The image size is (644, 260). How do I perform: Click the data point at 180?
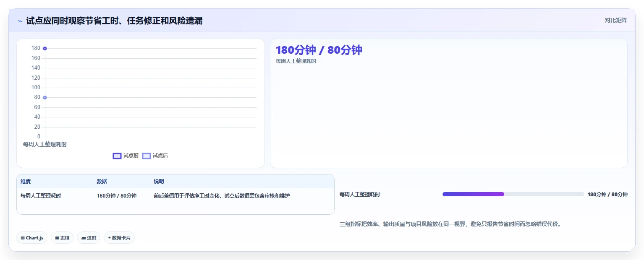[45, 49]
